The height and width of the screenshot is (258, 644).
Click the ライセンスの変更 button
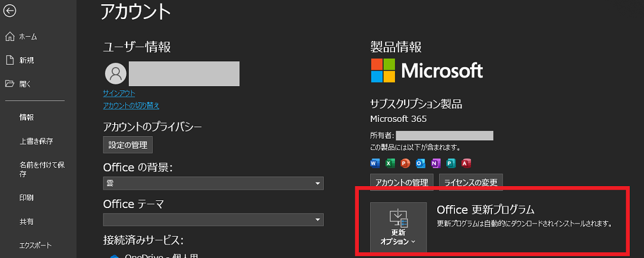[471, 182]
